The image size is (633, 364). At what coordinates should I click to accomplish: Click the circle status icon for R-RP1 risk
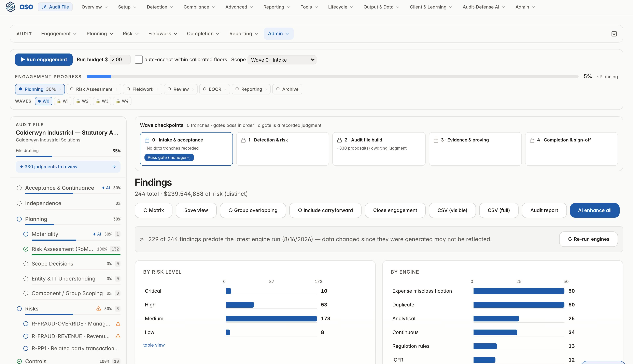point(26,348)
